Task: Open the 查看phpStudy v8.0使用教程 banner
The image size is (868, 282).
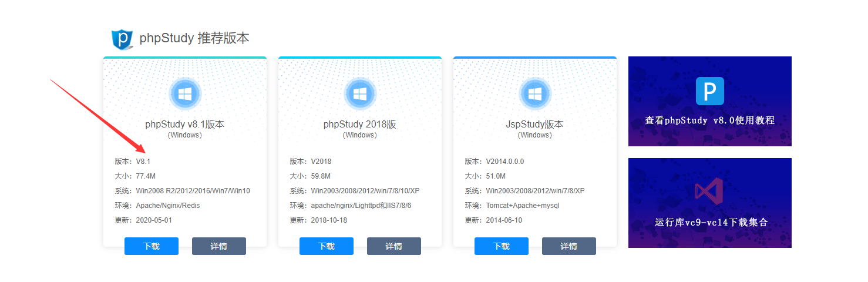Action: click(710, 101)
